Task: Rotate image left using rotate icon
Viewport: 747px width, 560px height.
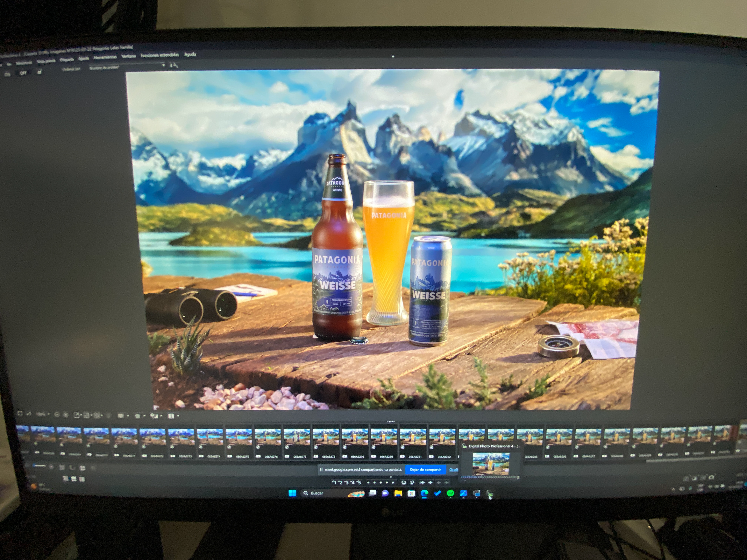Action: click(x=404, y=483)
